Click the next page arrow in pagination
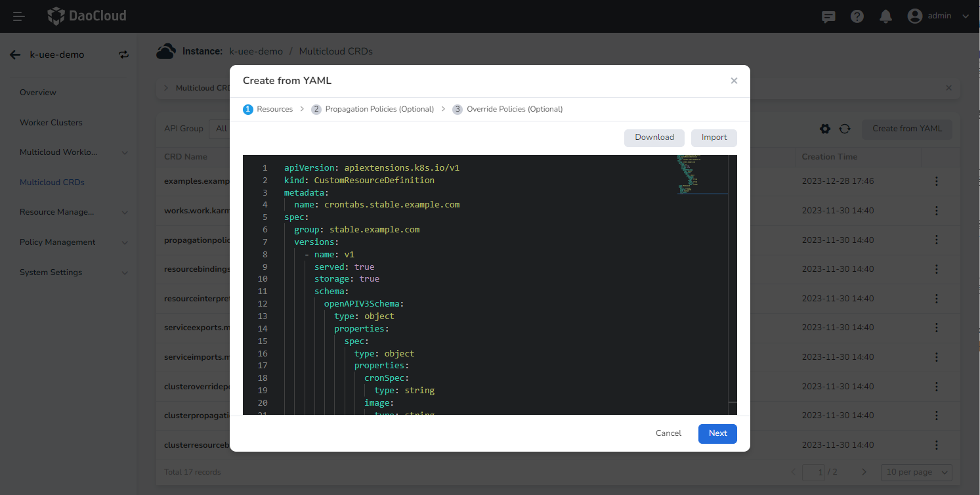 tap(864, 472)
